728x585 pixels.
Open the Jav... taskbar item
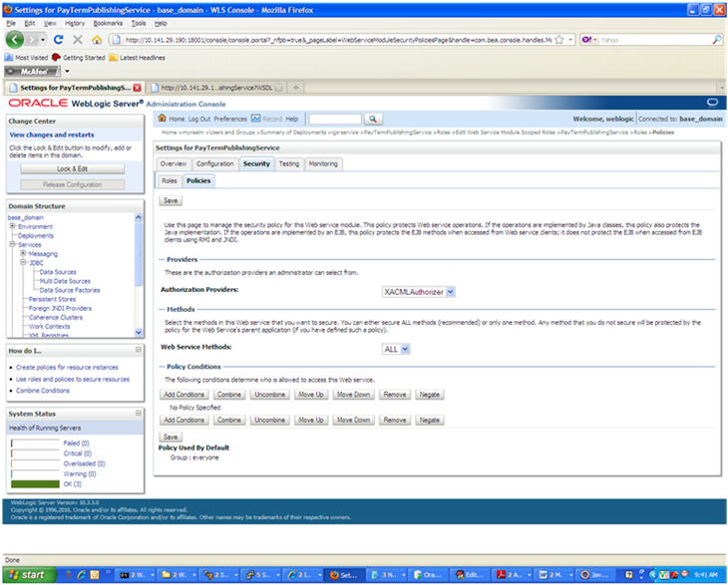(x=594, y=575)
